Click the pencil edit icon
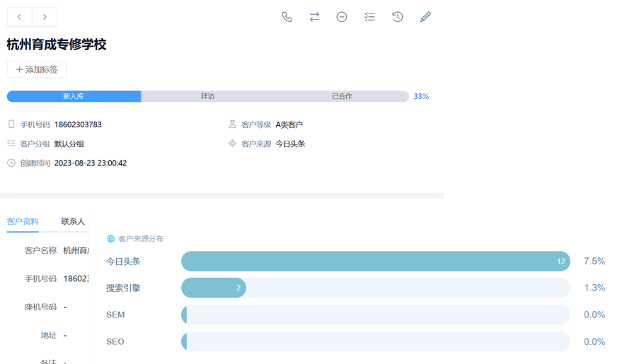 click(425, 17)
